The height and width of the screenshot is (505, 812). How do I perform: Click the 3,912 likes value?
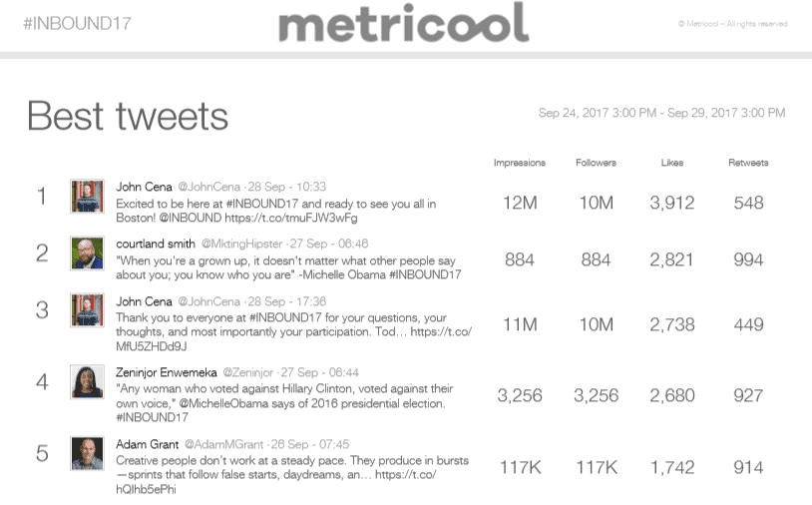[x=672, y=203]
